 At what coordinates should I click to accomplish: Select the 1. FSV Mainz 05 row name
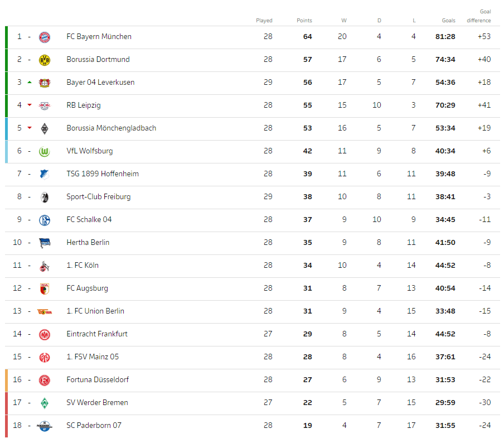pos(93,357)
